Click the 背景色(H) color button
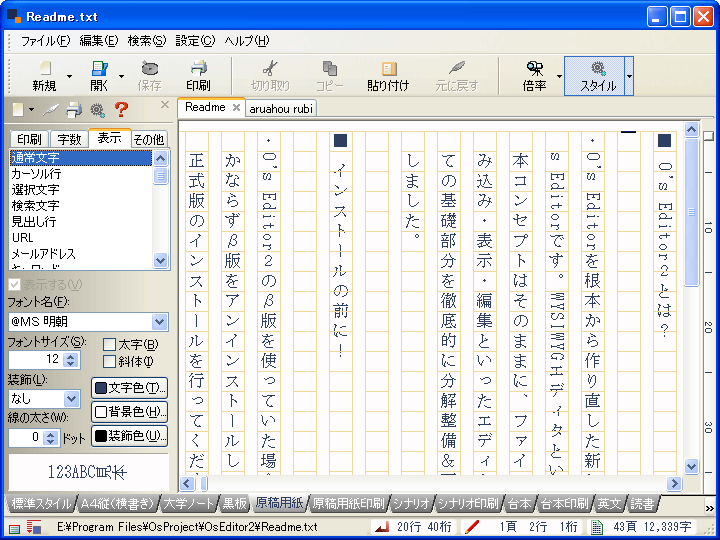This screenshot has width=720, height=540. pos(129,412)
